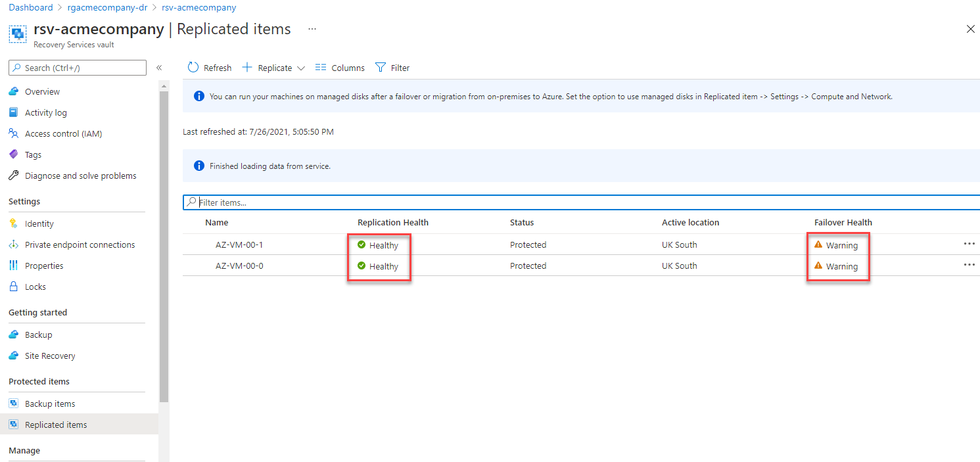Click the Replicated items icon in sidebar
980x462 pixels.
pyautogui.click(x=13, y=425)
